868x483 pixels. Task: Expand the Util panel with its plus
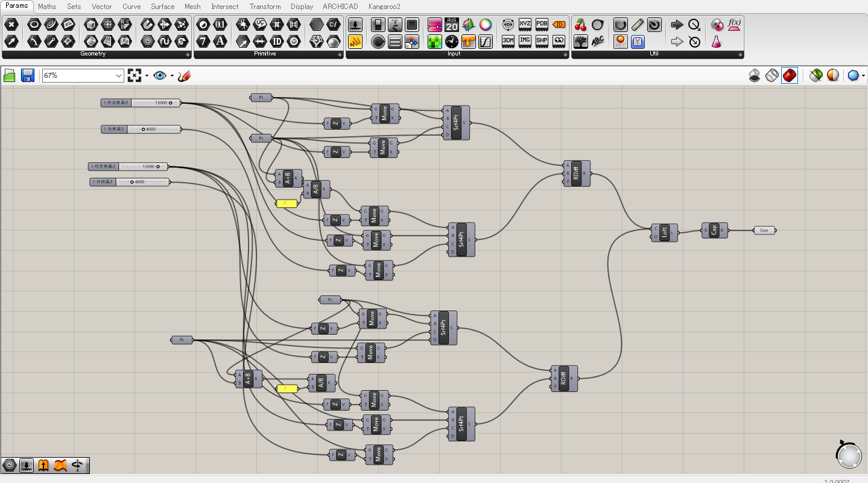tap(740, 54)
